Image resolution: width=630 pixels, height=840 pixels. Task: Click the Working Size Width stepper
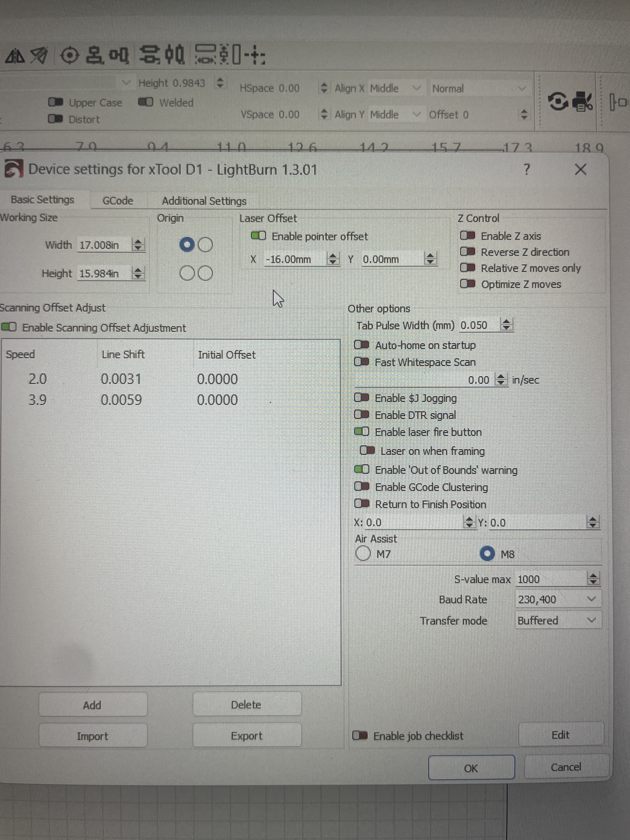pos(138,245)
